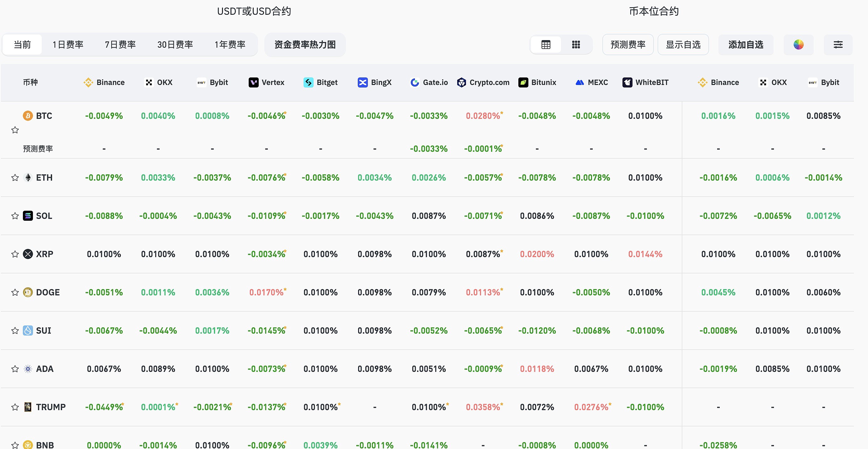Click the WhiteBIT logo icon

[627, 82]
